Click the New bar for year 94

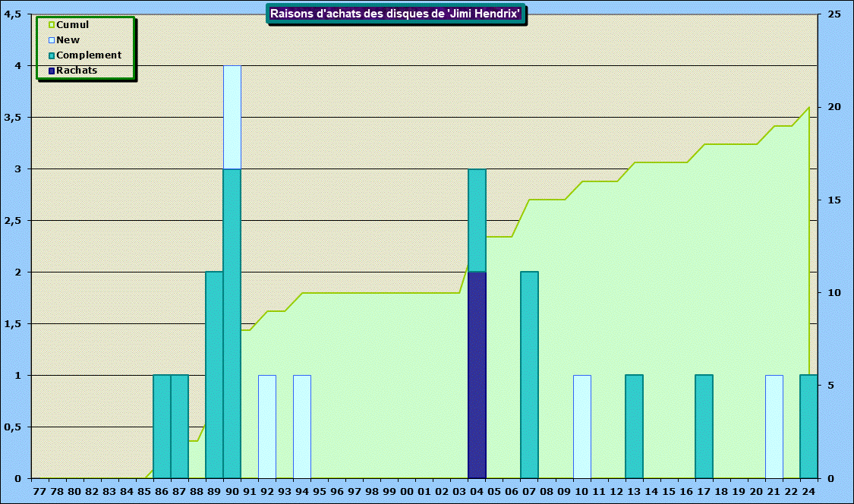pos(302,427)
